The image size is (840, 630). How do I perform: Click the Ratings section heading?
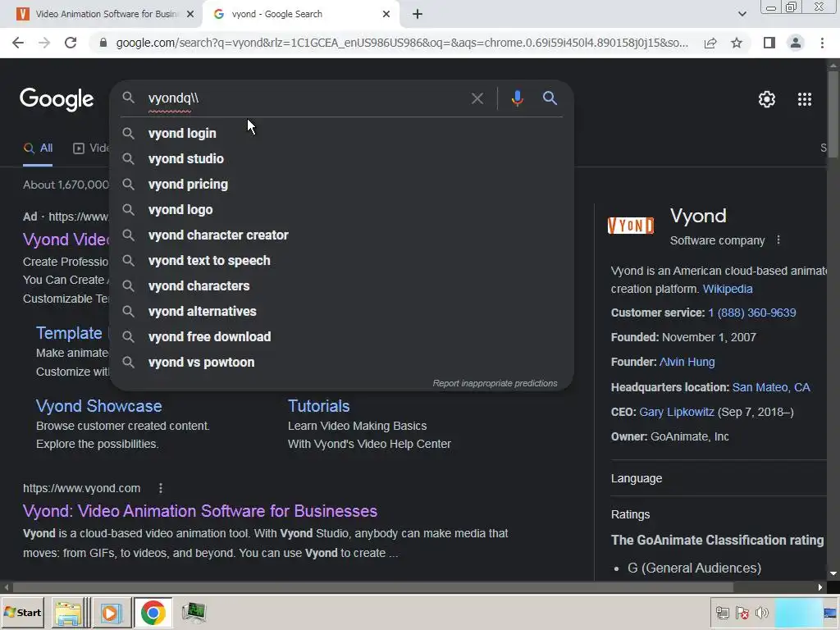click(x=630, y=515)
